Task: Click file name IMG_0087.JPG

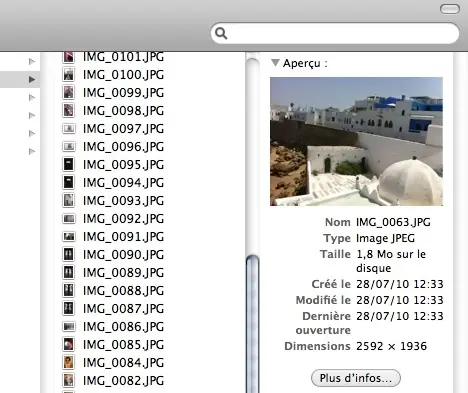Action: pos(123,309)
